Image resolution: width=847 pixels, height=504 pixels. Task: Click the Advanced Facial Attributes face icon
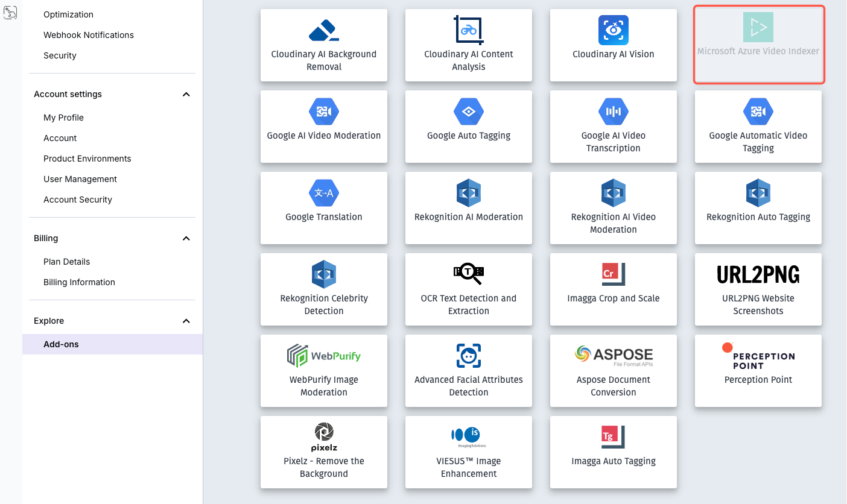click(469, 356)
